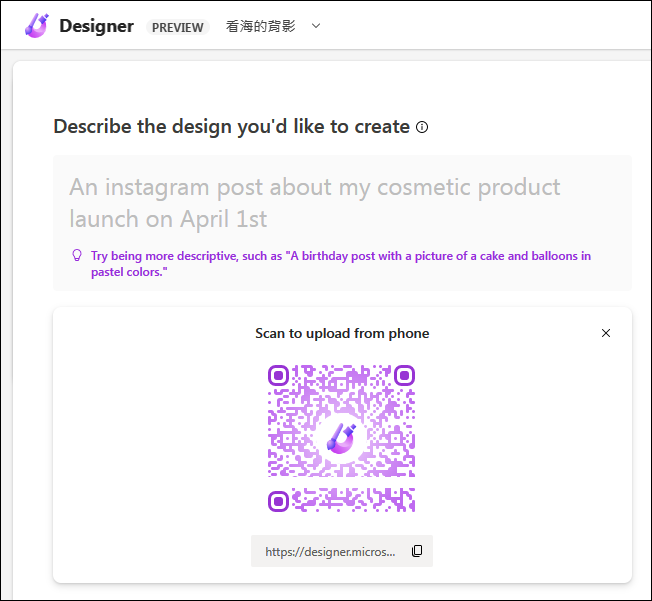Viewport: 652px width, 601px height.
Task: Click the PREVIEW badge
Action: 178,27
